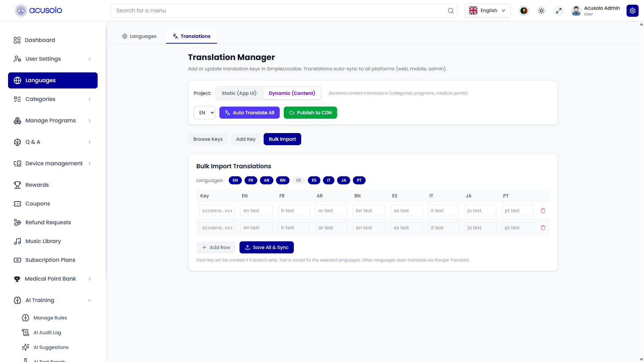Select Bulk Import view
The height and width of the screenshot is (362, 644).
[282, 139]
